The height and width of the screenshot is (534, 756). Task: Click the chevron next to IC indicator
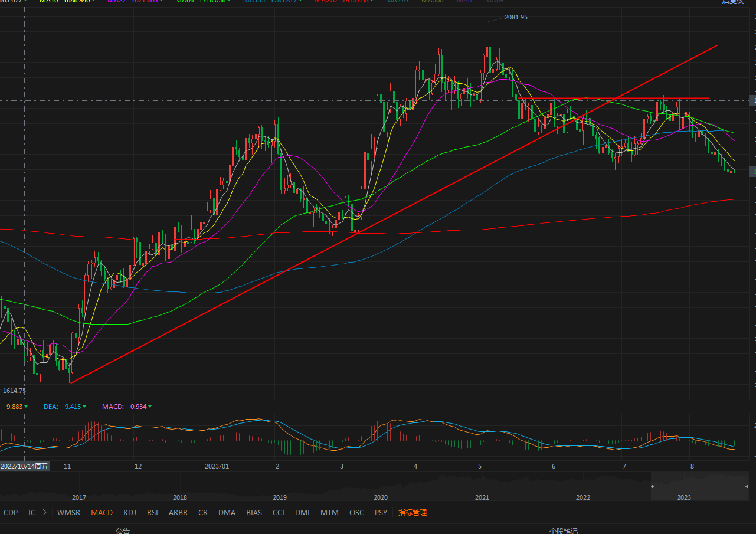point(44,512)
